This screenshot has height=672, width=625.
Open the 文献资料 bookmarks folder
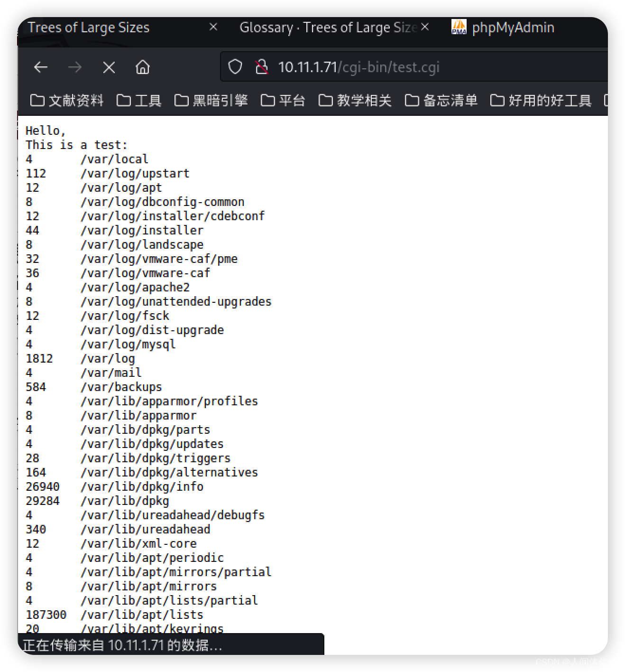(67, 101)
